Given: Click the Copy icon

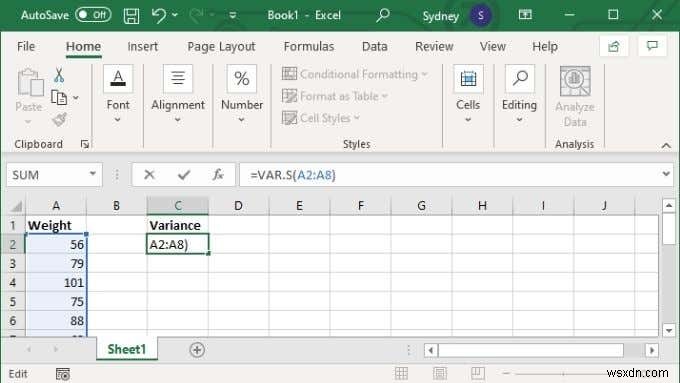Looking at the screenshot, I should coord(59,98).
